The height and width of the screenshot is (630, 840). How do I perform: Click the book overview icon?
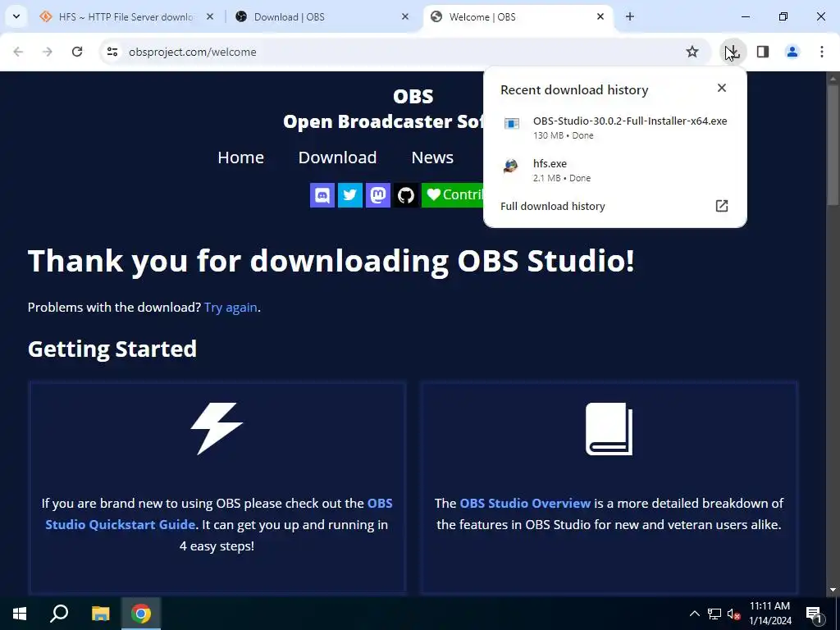(x=609, y=428)
